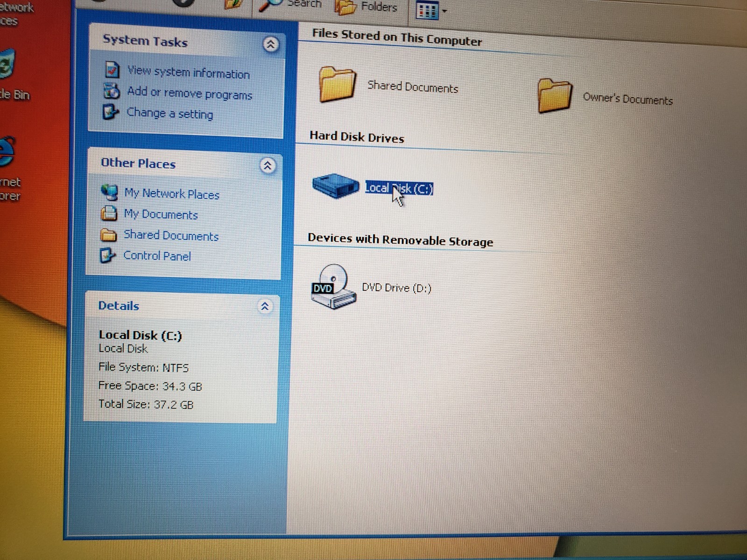Open View system information icon

tap(112, 70)
